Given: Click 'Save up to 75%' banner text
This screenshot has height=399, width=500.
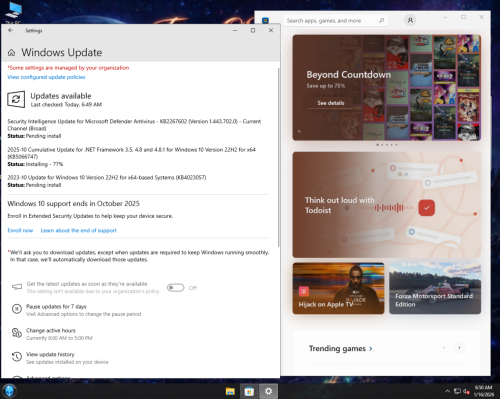Looking at the screenshot, I should point(326,86).
